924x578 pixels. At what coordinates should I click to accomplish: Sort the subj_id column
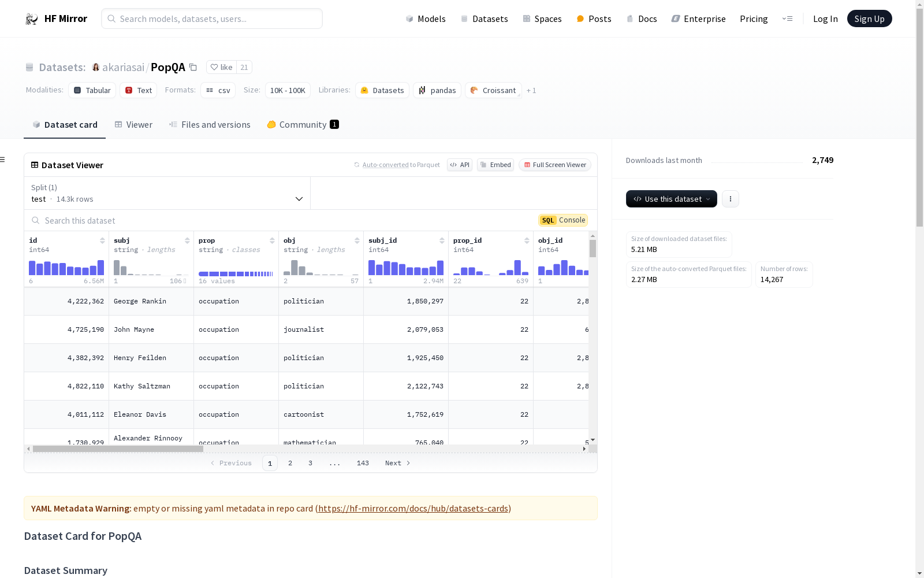coord(442,240)
